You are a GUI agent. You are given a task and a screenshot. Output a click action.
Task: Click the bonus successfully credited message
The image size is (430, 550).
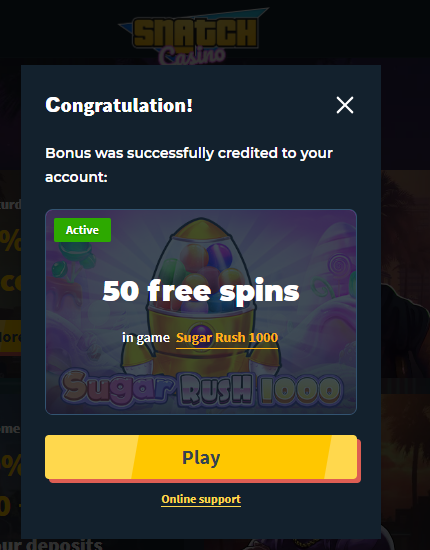coord(189,165)
